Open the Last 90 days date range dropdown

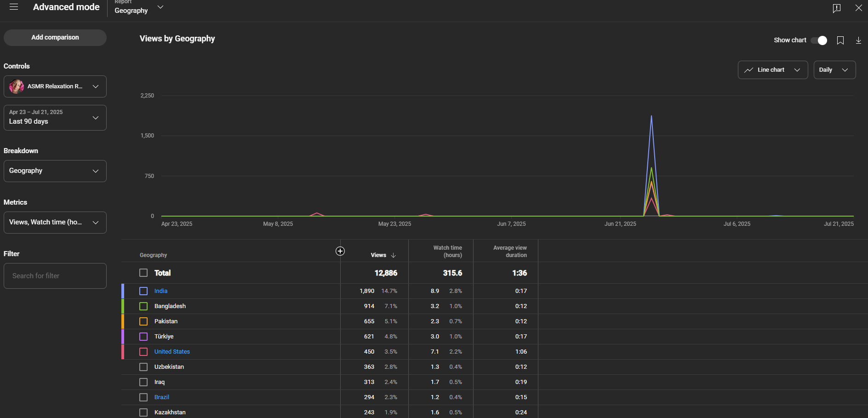(x=55, y=118)
